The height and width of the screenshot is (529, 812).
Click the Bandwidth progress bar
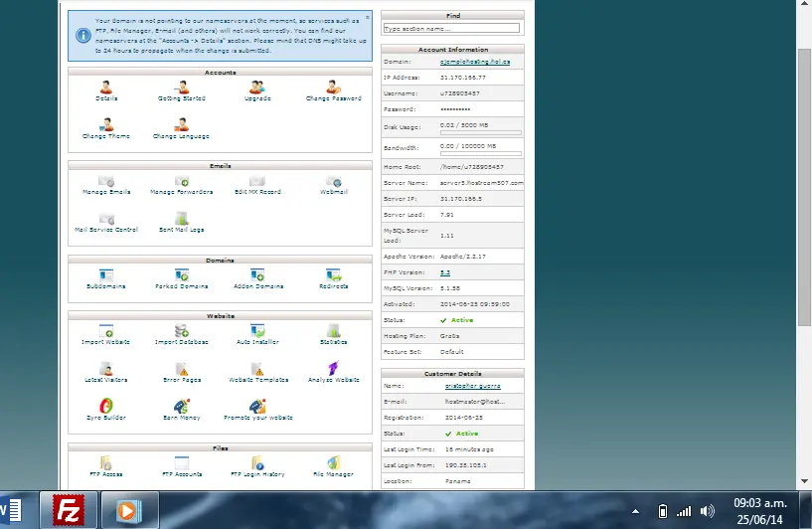[481, 154]
